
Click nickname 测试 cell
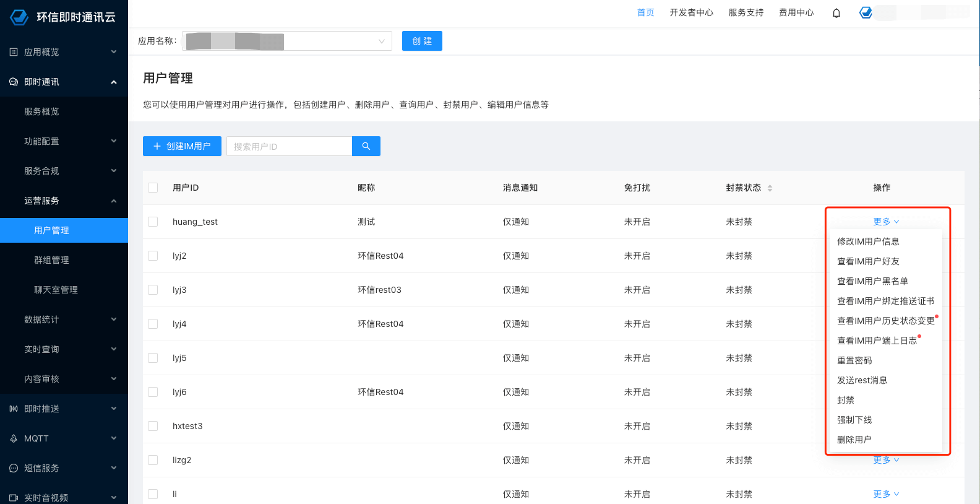pos(366,222)
